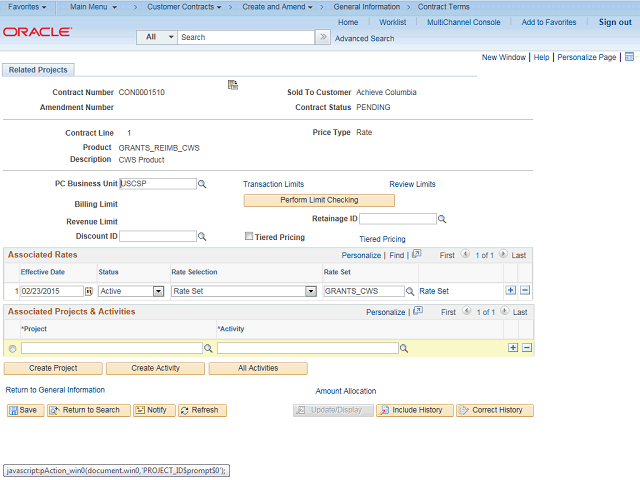Click the All Activities button
This screenshot has width=640, height=480.
258,368
